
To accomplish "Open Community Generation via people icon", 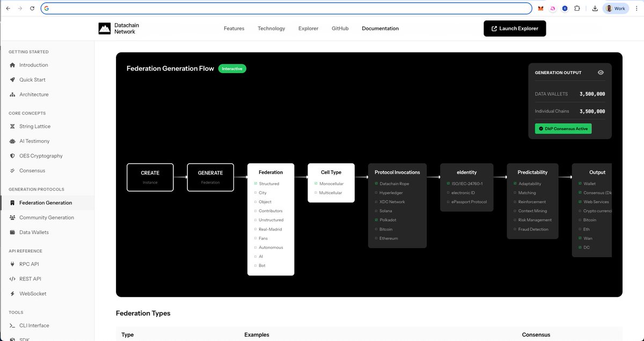I will tap(13, 217).
